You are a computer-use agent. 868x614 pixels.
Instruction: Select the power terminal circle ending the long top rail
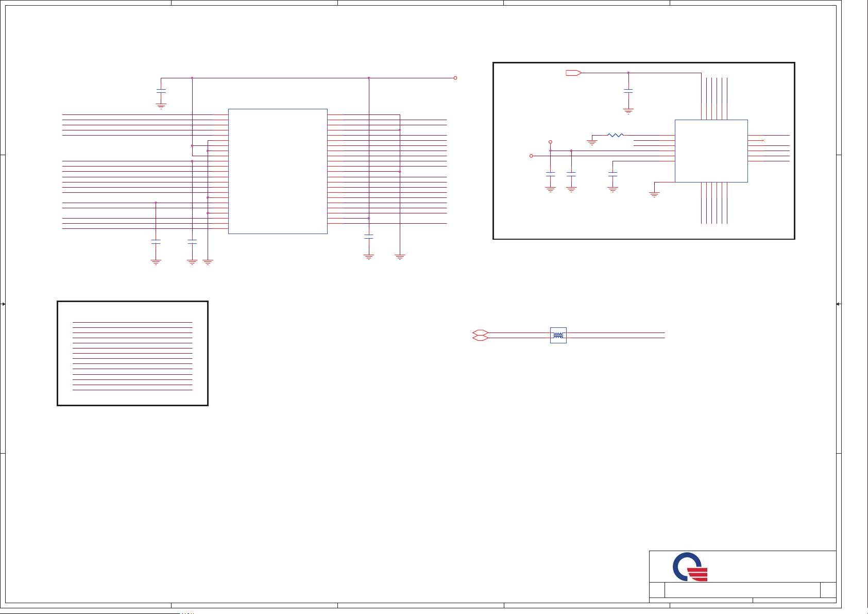pos(455,78)
